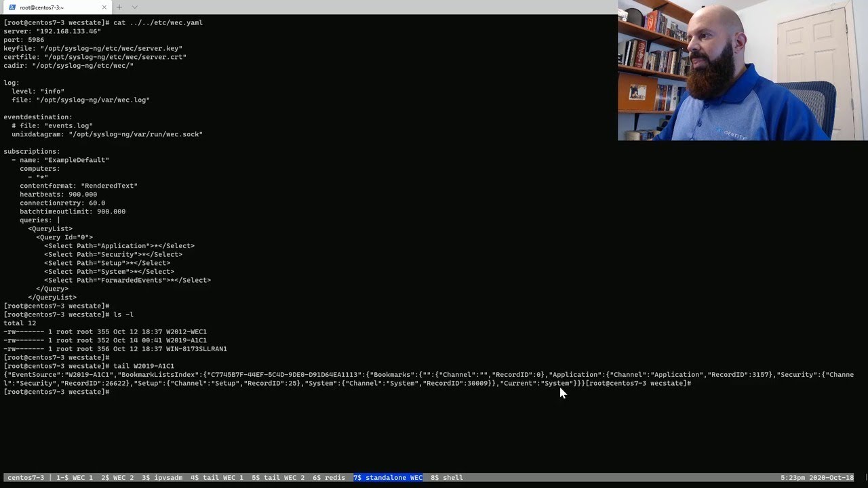Switch to tmux window 8$ shell

(447, 478)
